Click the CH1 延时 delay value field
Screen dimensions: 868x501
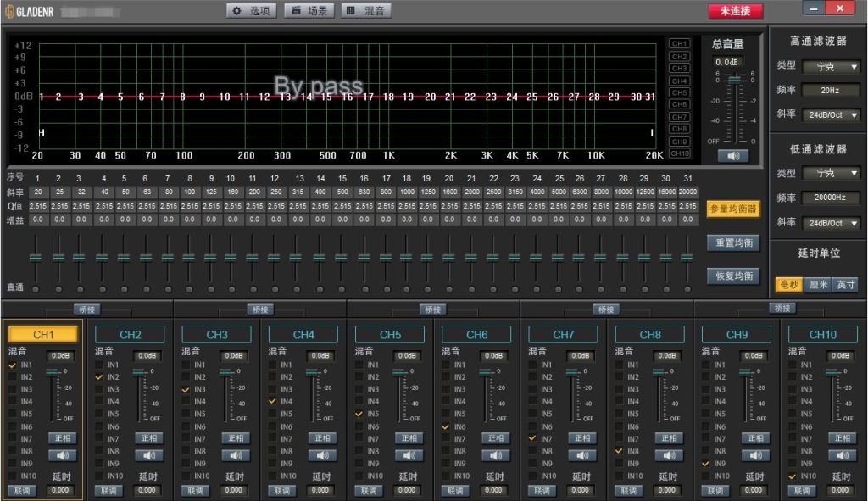(60, 491)
